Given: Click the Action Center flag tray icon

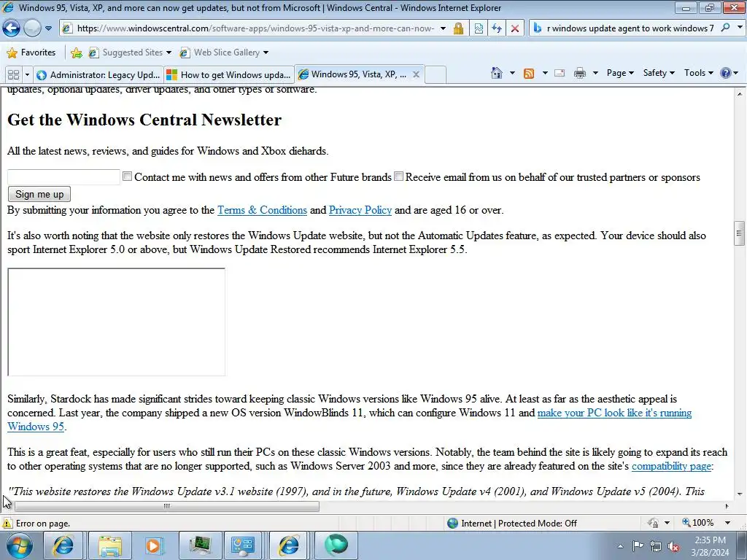Looking at the screenshot, I should pos(638,546).
